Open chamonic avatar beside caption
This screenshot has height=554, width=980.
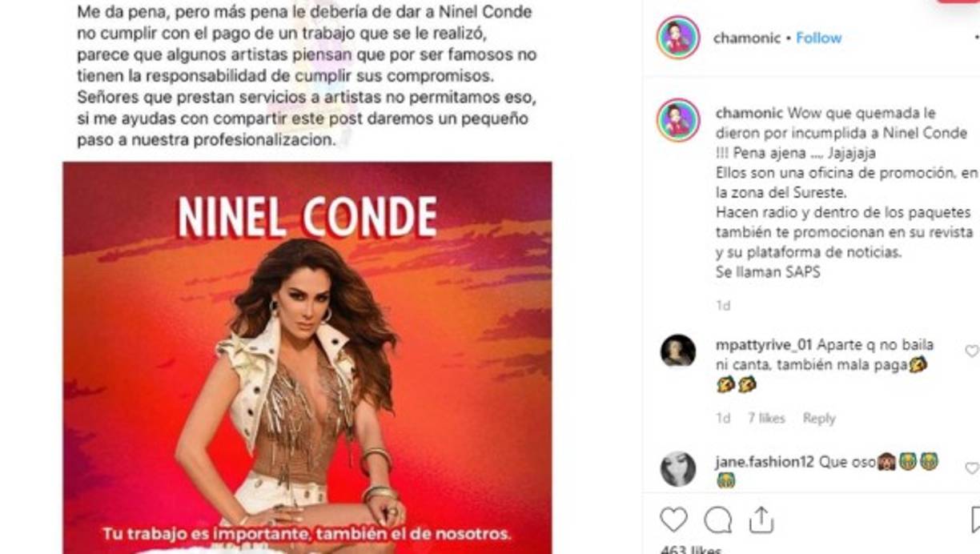[678, 120]
